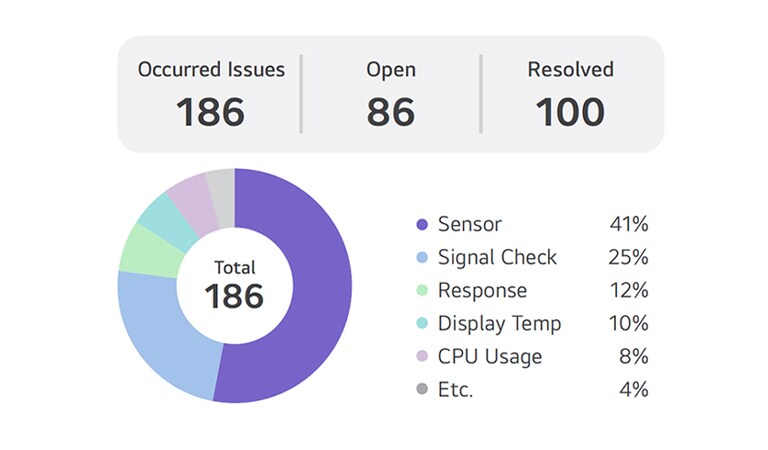Screen dimensions: 768x450
Task: Open the Occurred Issues 186 summary
Action: tap(211, 95)
